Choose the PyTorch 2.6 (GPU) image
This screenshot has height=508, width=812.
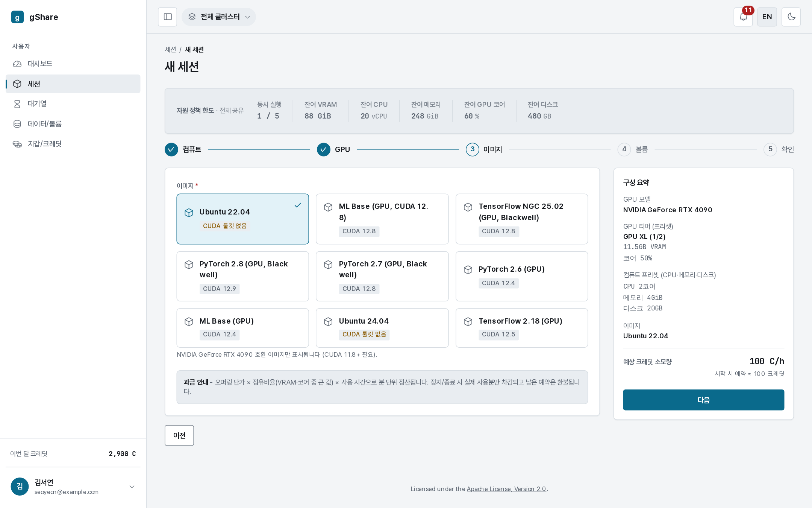[522, 276]
